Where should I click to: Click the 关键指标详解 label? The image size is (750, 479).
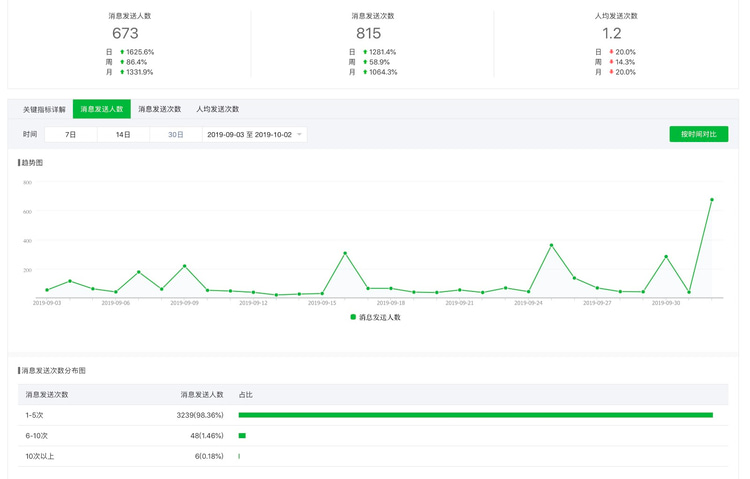click(44, 109)
